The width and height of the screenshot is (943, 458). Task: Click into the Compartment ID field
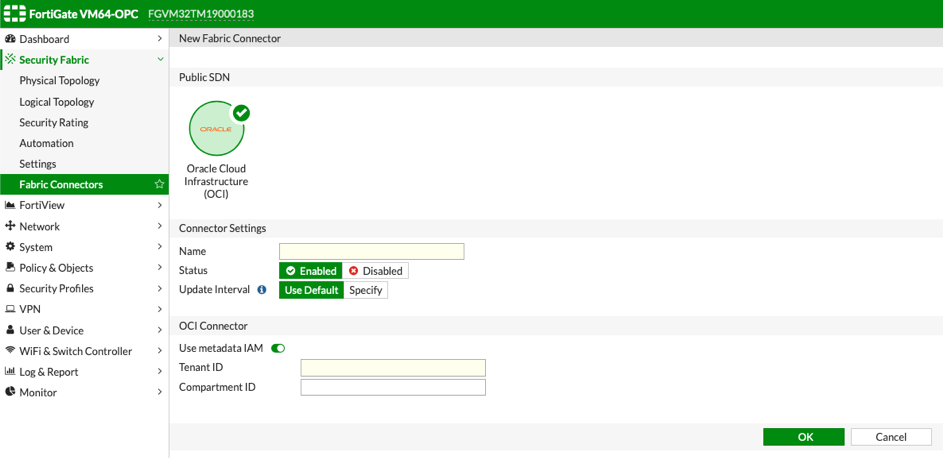coord(393,388)
